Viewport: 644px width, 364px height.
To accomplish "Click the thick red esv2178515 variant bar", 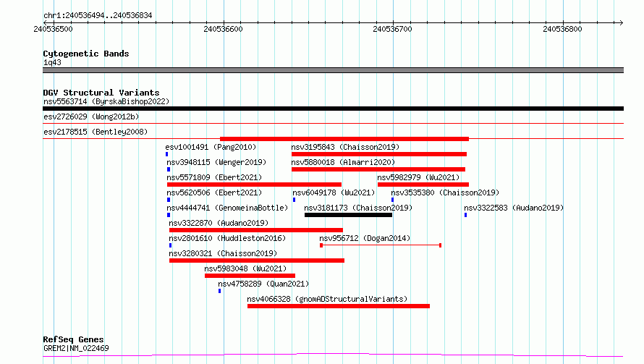I will tap(344, 139).
